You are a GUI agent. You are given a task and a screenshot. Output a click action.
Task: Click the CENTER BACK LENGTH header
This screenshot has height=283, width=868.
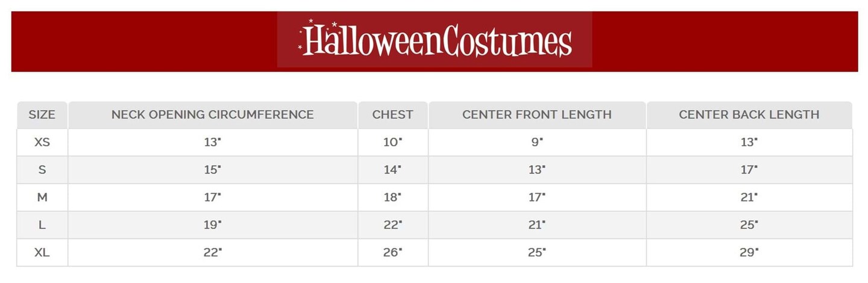pyautogui.click(x=749, y=114)
